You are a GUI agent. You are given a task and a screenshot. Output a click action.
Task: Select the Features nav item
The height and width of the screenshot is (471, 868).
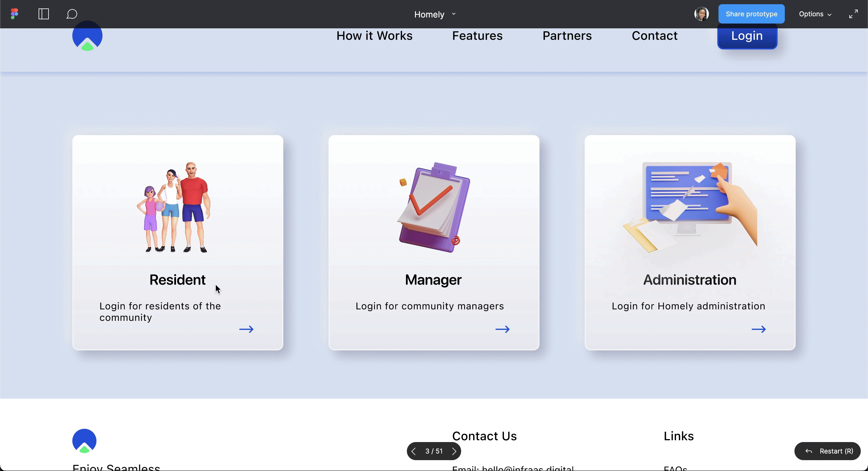click(477, 36)
